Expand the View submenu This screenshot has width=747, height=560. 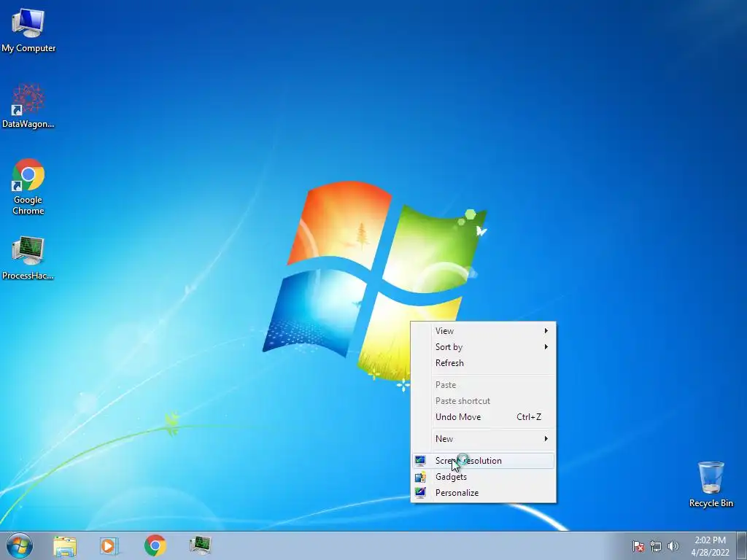pyautogui.click(x=483, y=331)
